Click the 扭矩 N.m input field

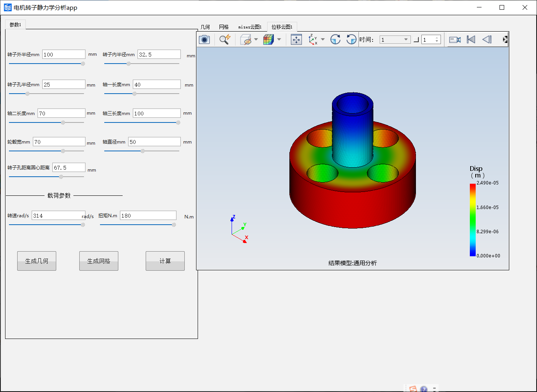click(x=148, y=216)
